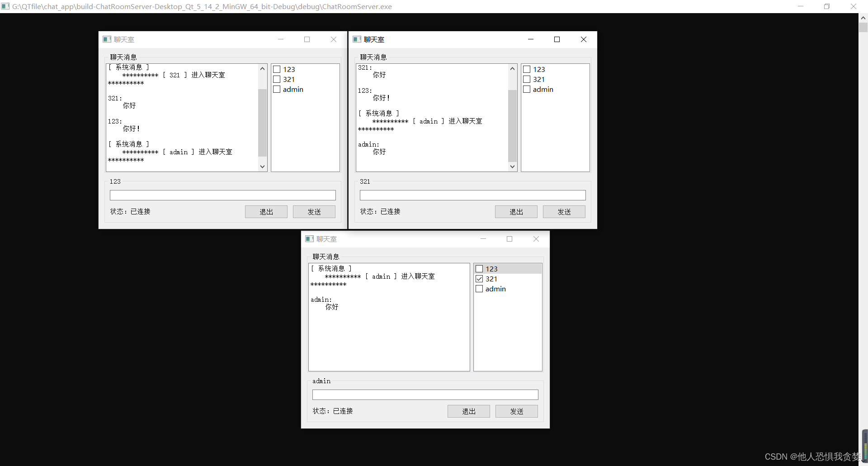
Task: Minimize the admin chat window
Action: click(483, 239)
